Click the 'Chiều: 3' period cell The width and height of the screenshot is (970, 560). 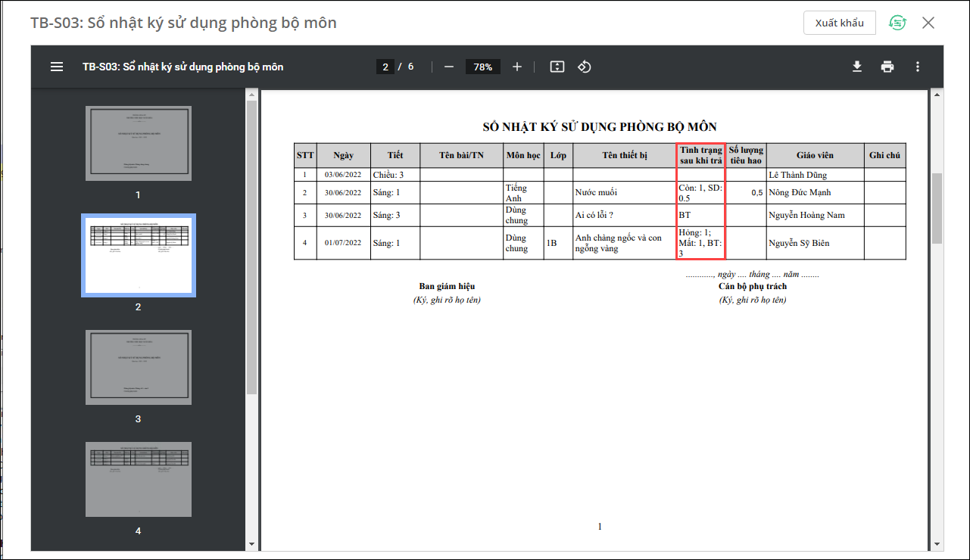(395, 175)
